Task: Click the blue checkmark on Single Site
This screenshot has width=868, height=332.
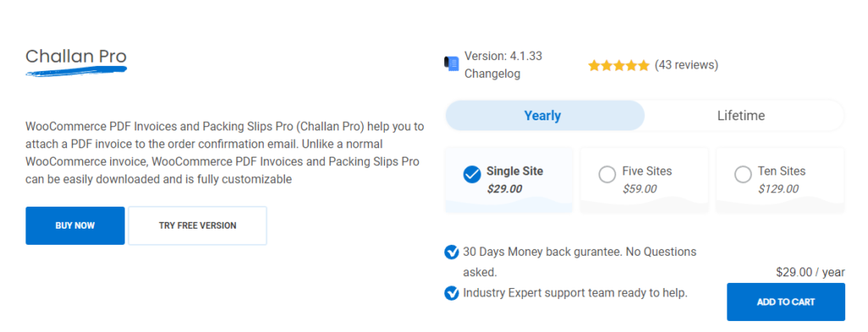Action: pyautogui.click(x=471, y=174)
